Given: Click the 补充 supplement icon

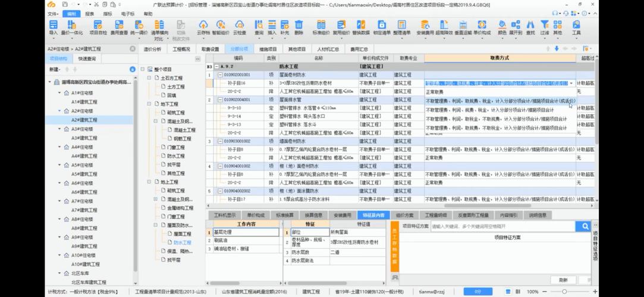Looking at the screenshot, I should coord(285,24).
